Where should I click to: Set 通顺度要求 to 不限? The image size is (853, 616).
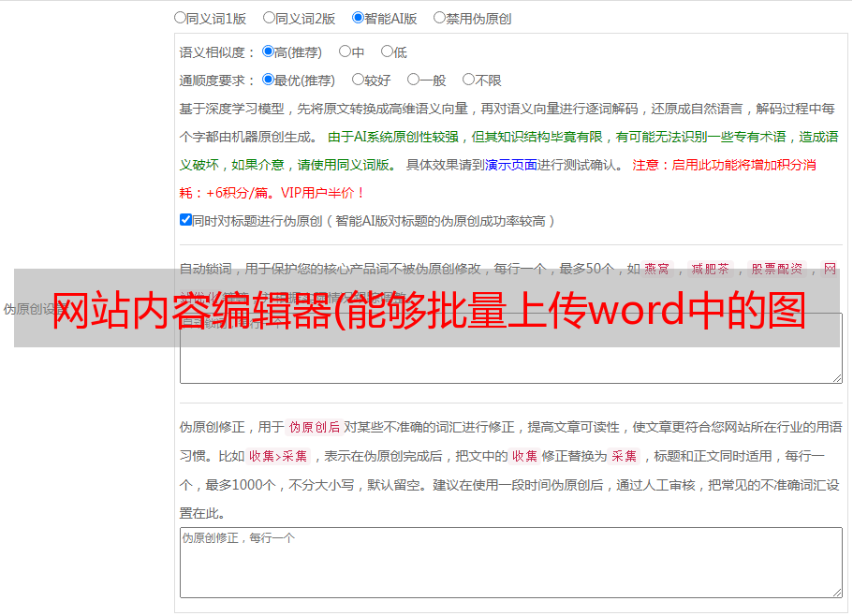pos(468,80)
